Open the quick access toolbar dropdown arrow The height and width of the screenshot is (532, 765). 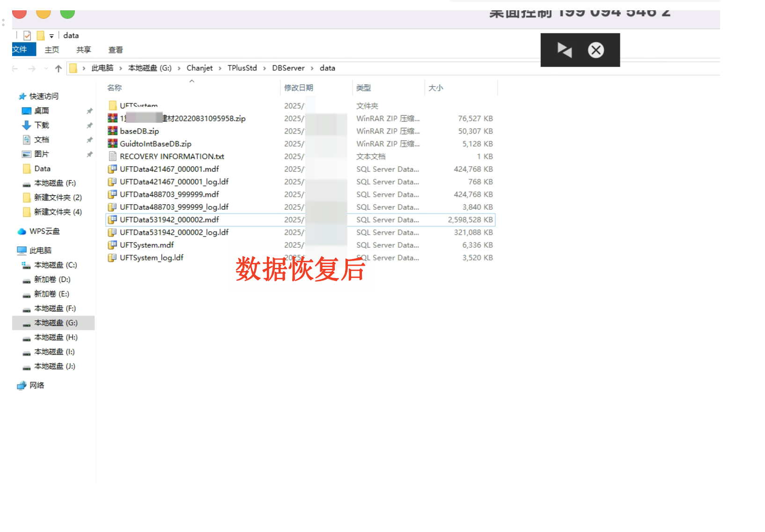click(51, 36)
